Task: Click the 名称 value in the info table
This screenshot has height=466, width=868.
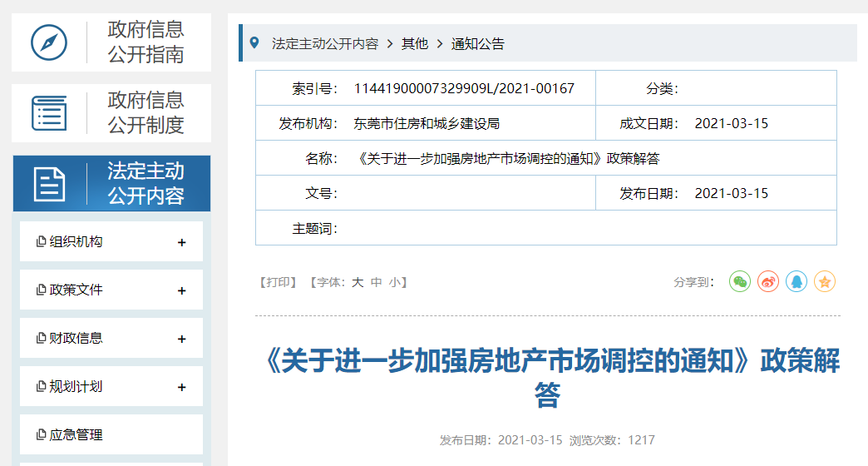Action: point(506,158)
